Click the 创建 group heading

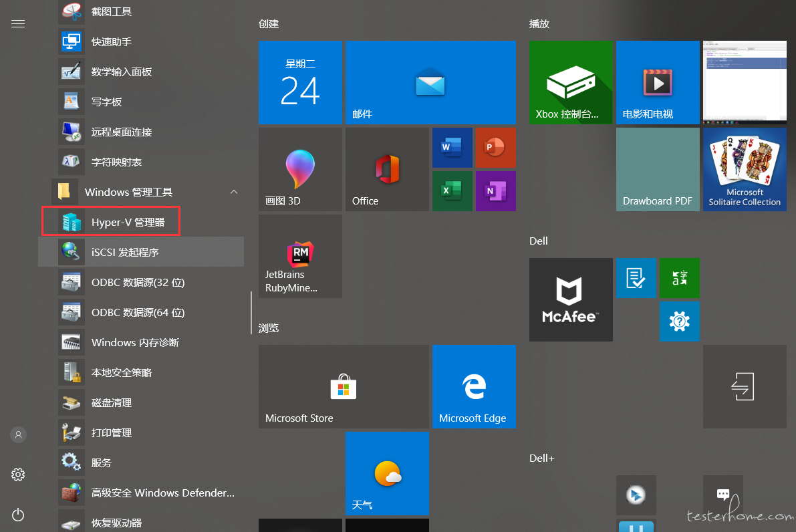point(269,24)
